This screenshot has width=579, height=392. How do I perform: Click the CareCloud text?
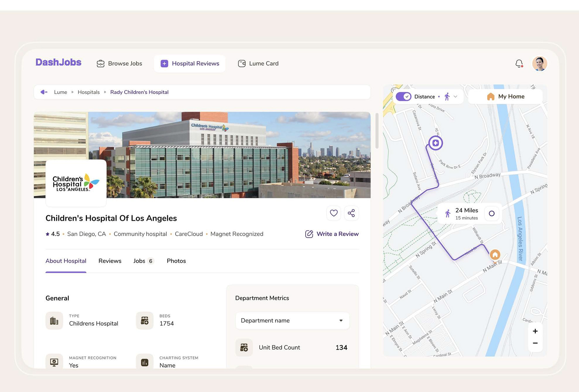point(189,234)
